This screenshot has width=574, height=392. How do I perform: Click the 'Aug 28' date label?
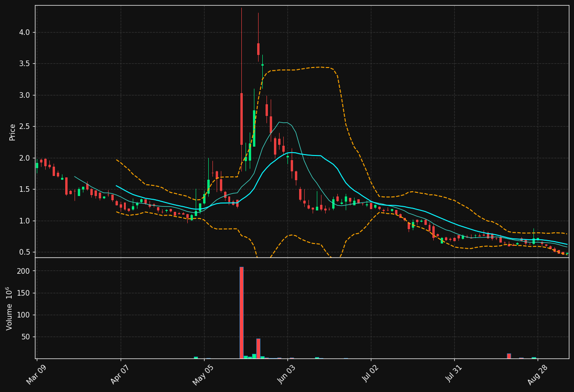pyautogui.click(x=537, y=375)
